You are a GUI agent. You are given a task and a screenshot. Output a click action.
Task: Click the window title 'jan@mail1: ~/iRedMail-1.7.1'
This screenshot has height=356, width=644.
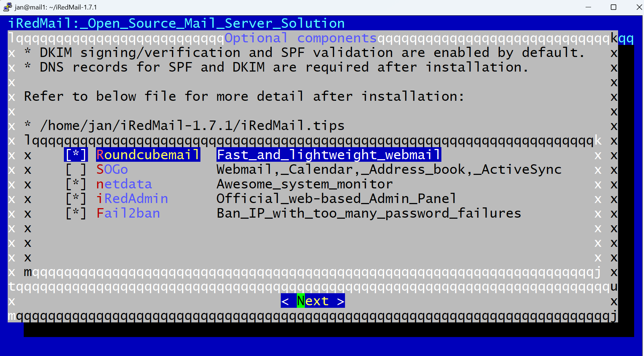tap(56, 7)
